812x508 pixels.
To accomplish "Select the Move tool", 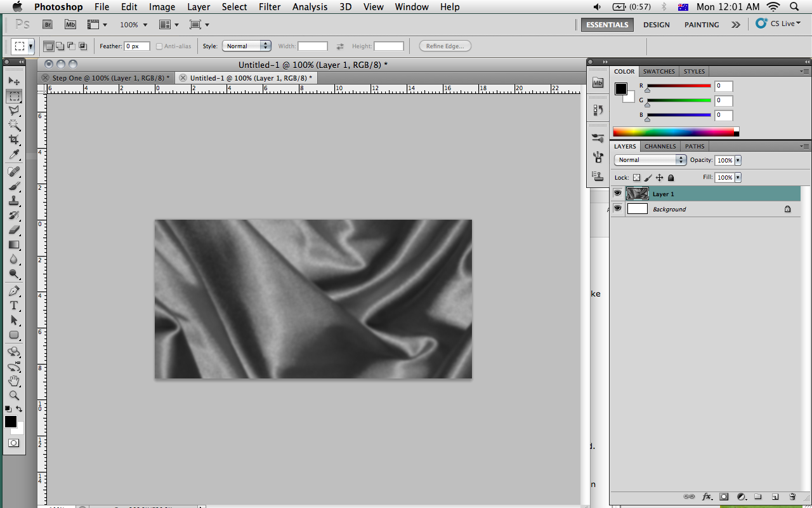I will click(x=14, y=81).
